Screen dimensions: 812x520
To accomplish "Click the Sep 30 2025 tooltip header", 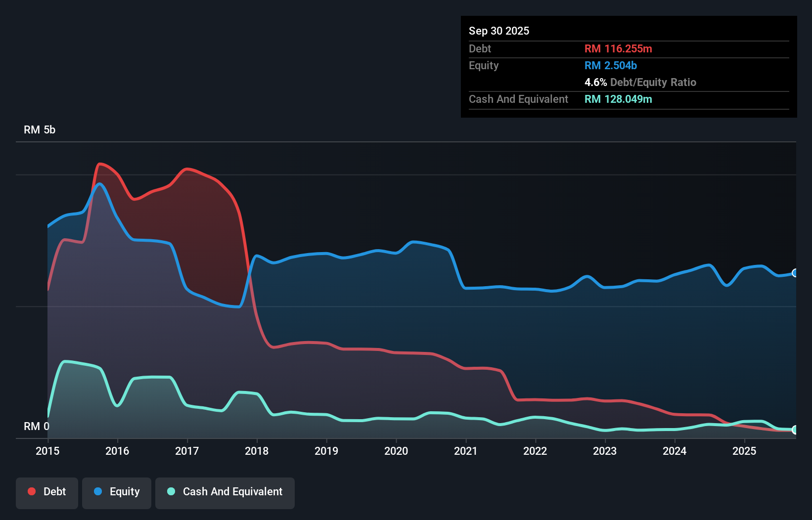I will 499,31.
